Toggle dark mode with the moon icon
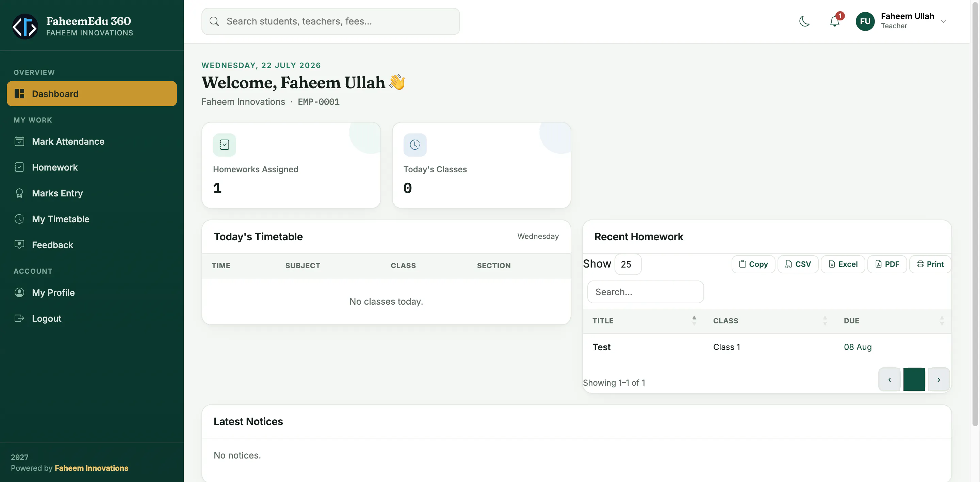The image size is (980, 482). click(x=804, y=21)
